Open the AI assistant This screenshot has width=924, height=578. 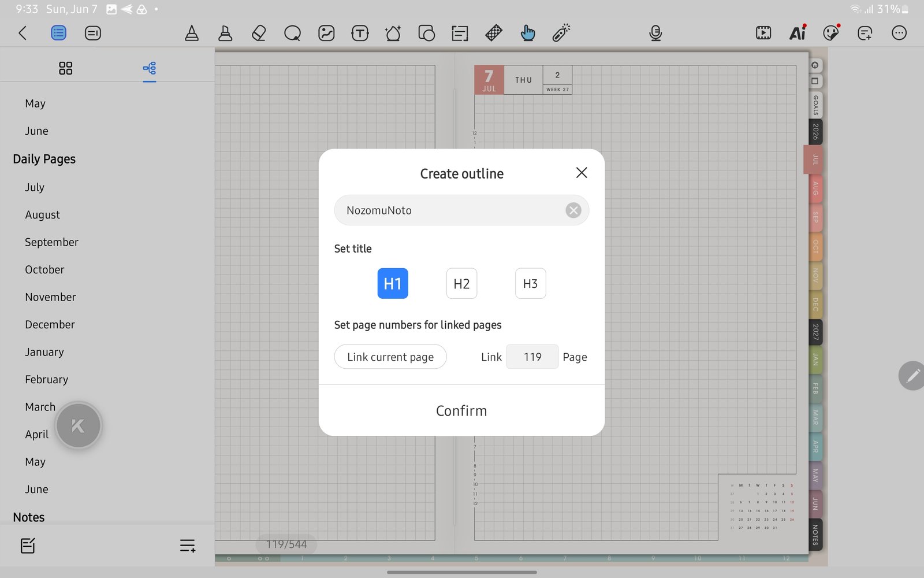[x=798, y=33]
